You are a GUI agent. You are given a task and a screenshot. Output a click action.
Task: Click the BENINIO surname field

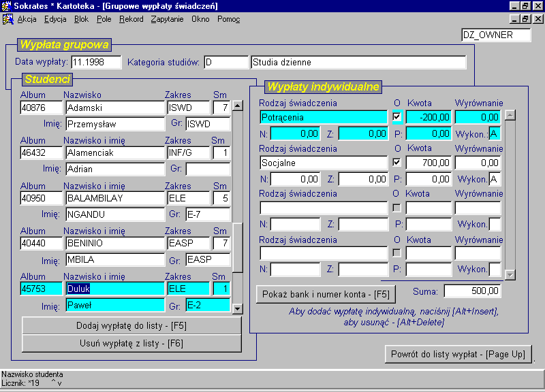(115, 243)
